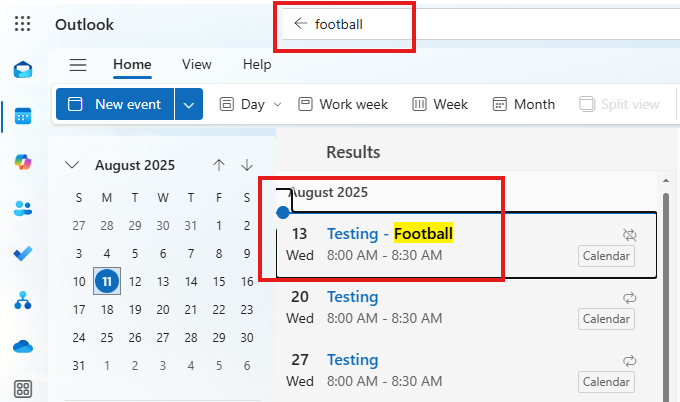The width and height of the screenshot is (680, 402).
Task: Open OneDrive cloud icon in sidebar
Action: point(22,346)
